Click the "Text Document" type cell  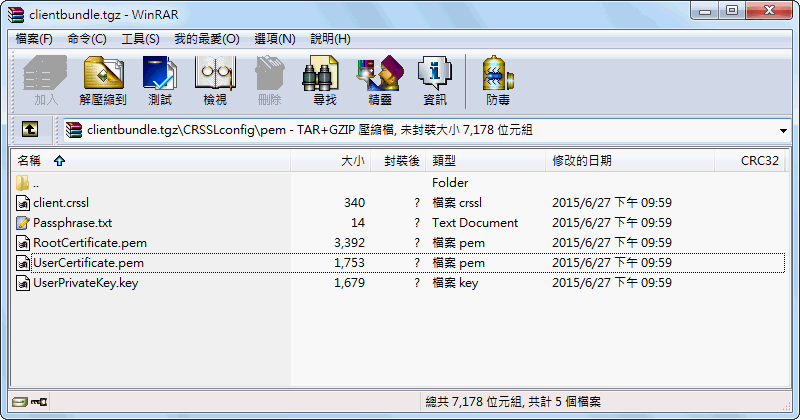point(474,223)
